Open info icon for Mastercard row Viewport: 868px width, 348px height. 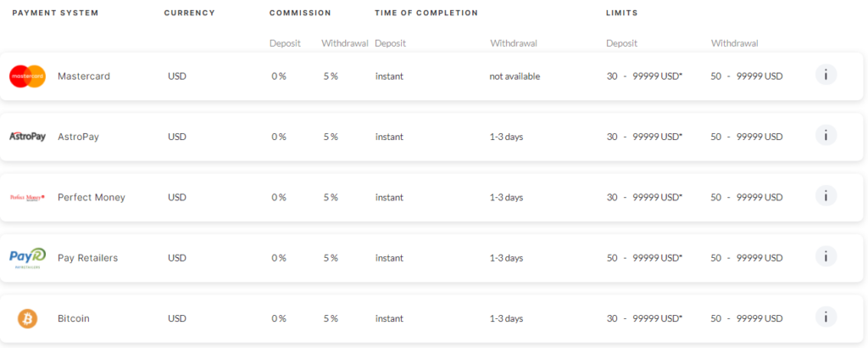(826, 75)
